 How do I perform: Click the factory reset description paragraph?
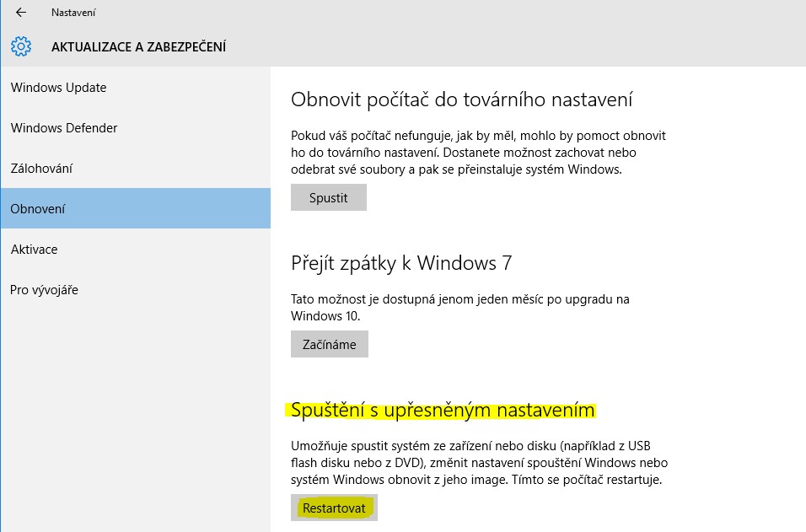tap(478, 152)
